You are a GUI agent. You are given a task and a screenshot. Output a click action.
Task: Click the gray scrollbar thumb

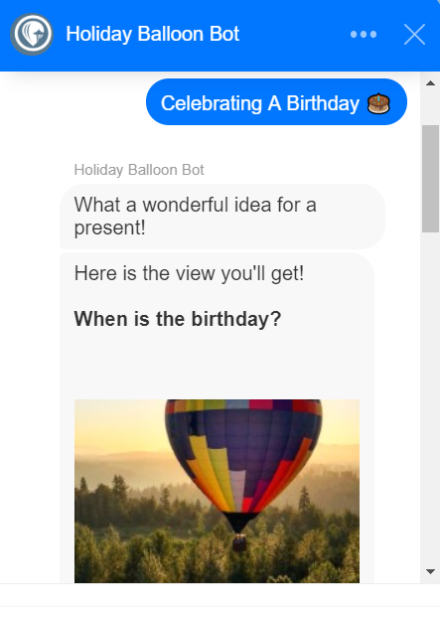(x=431, y=178)
